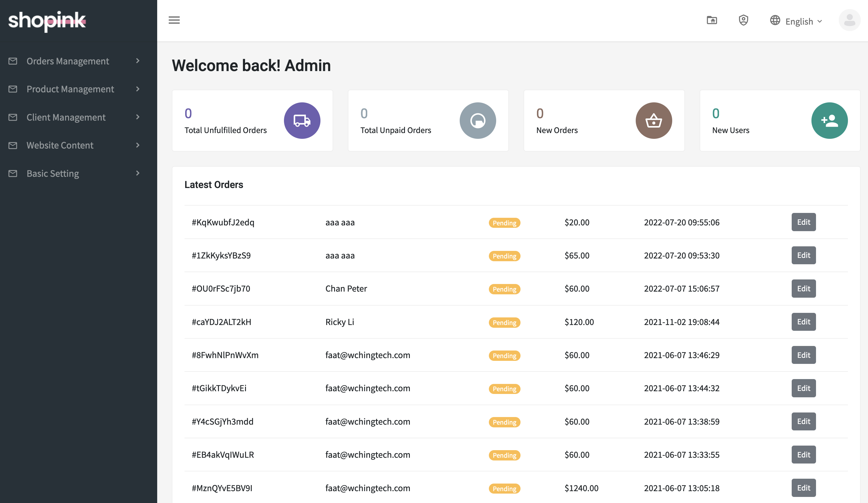
Task: Click amount $65.00
Action: pos(577,256)
